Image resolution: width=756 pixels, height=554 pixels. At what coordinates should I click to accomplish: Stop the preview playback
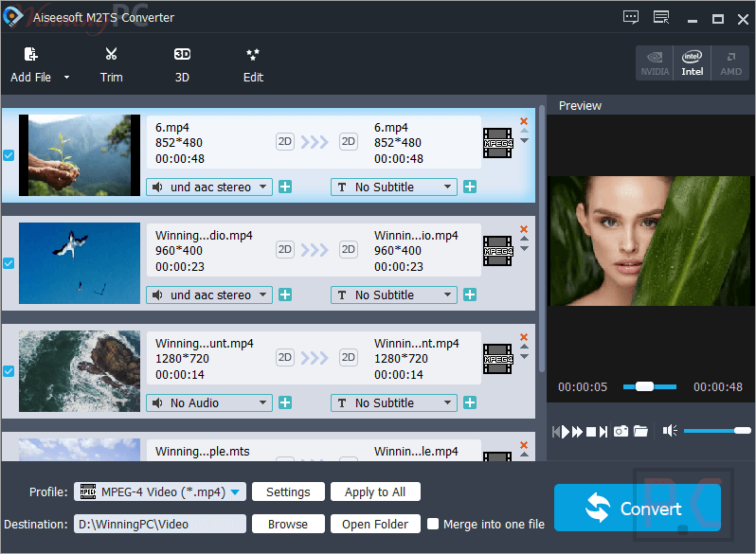(x=590, y=432)
